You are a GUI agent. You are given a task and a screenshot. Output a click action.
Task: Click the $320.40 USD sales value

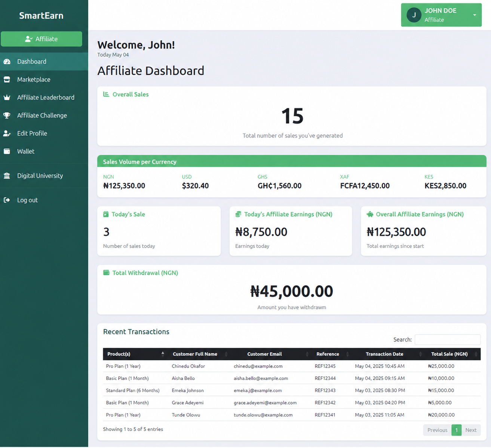[x=195, y=186]
